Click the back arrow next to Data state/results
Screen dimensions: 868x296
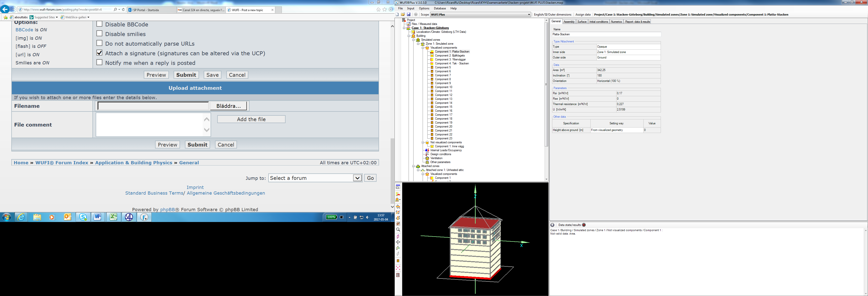[x=552, y=225]
